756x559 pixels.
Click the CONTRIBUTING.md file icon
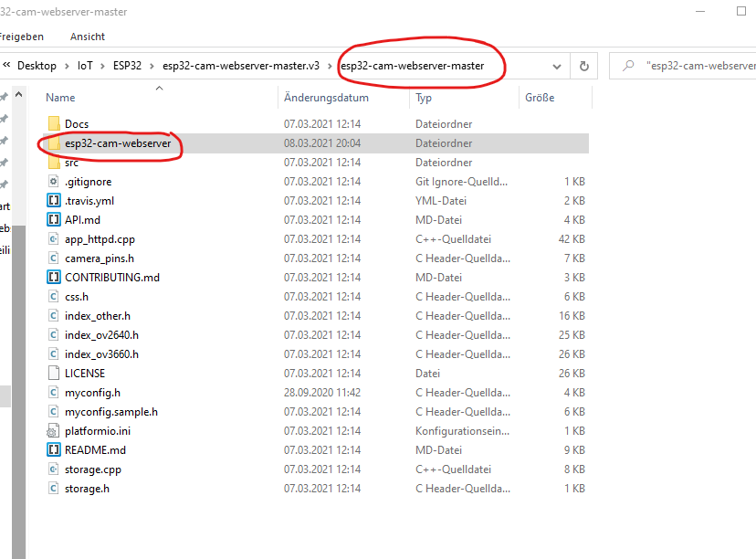coord(54,278)
